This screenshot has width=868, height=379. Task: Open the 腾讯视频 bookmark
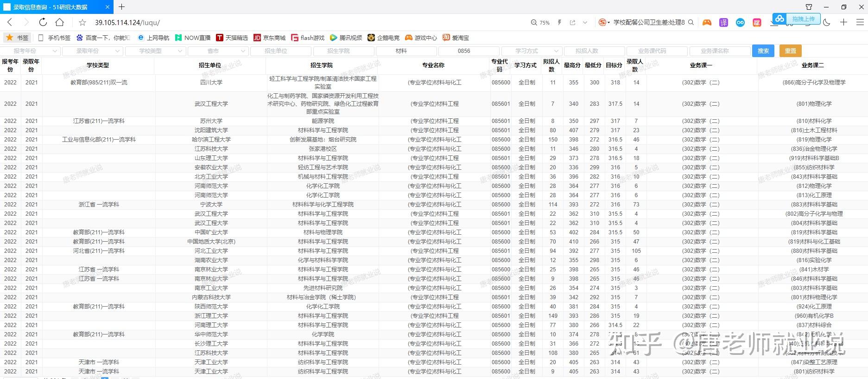[346, 38]
